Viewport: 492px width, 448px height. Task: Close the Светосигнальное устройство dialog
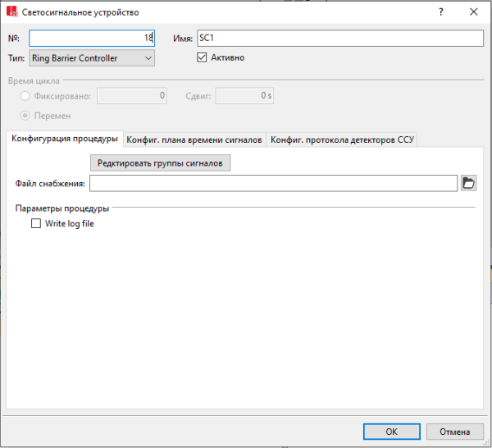[x=474, y=12]
